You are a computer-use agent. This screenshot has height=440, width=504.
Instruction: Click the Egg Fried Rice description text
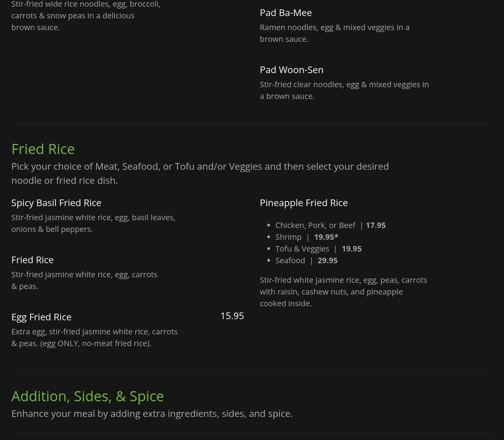[x=95, y=337]
